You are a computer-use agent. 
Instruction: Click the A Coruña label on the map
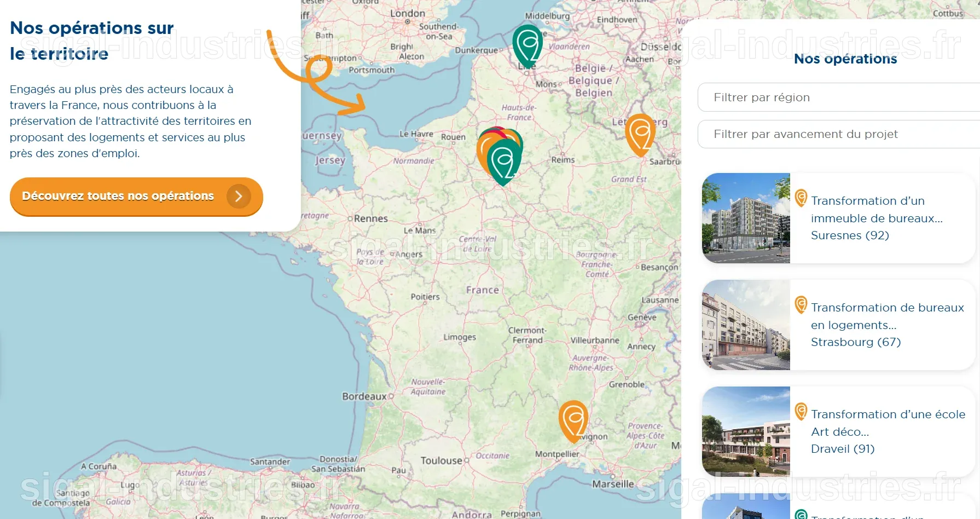coord(98,466)
